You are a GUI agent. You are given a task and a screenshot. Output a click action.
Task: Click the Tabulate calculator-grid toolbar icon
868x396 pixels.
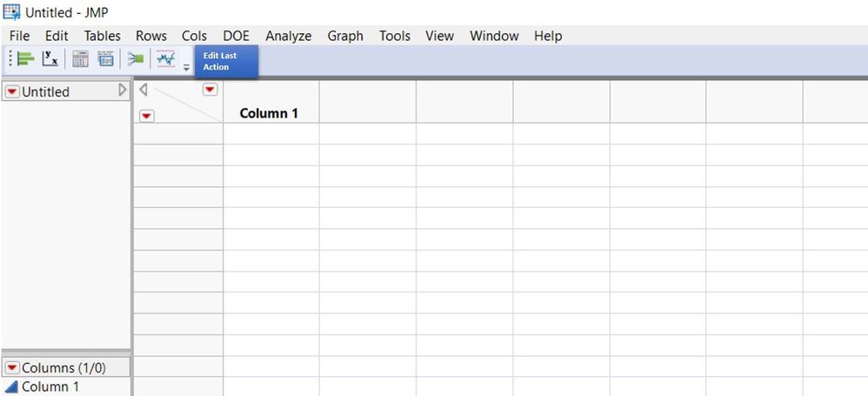coord(80,59)
